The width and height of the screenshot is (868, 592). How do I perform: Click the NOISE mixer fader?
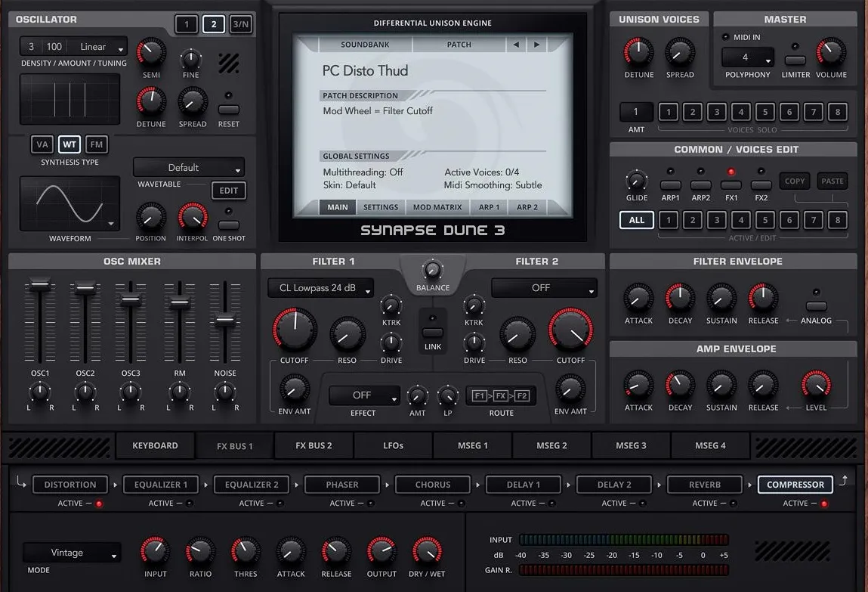tap(225, 320)
